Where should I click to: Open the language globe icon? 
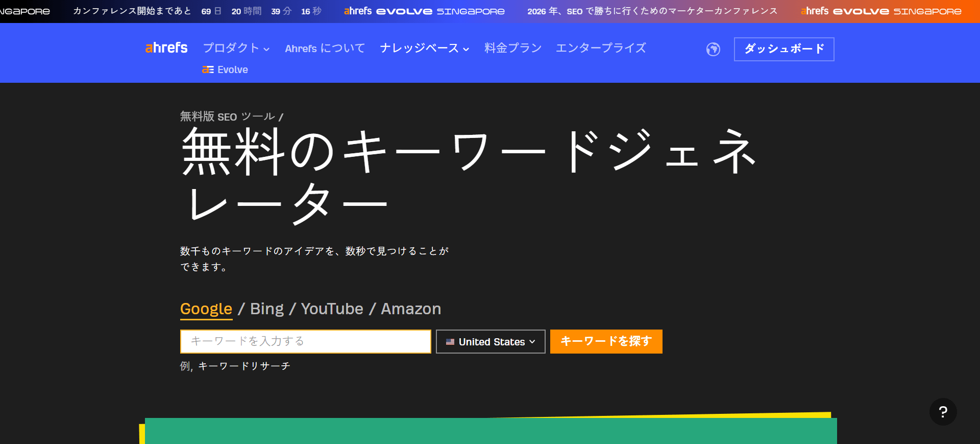(x=713, y=49)
